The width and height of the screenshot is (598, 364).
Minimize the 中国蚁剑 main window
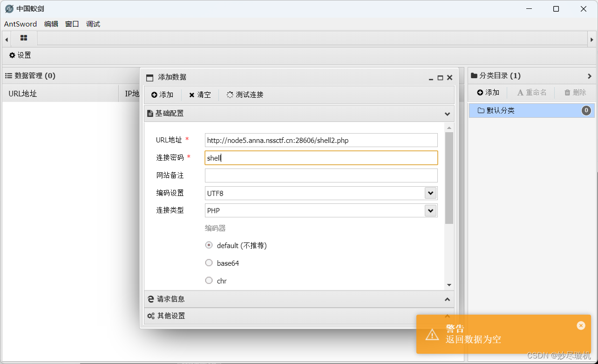(x=529, y=9)
